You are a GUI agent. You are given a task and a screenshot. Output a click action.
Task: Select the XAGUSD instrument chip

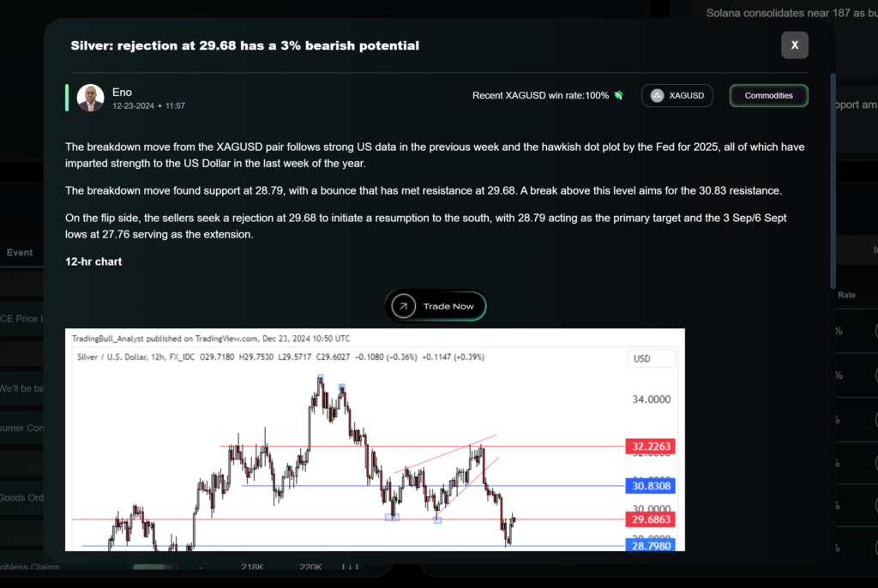[x=677, y=96]
